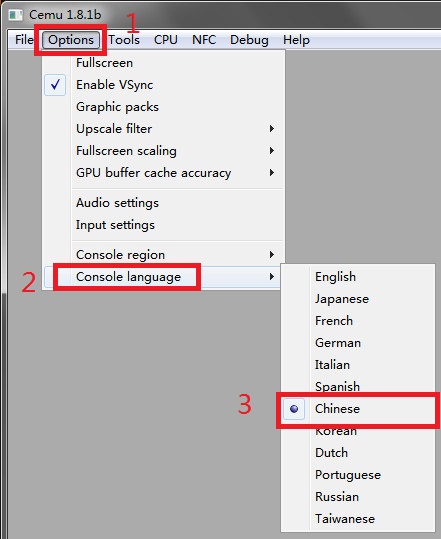Set console language to Japanese
441x539 pixels.
[358, 299]
